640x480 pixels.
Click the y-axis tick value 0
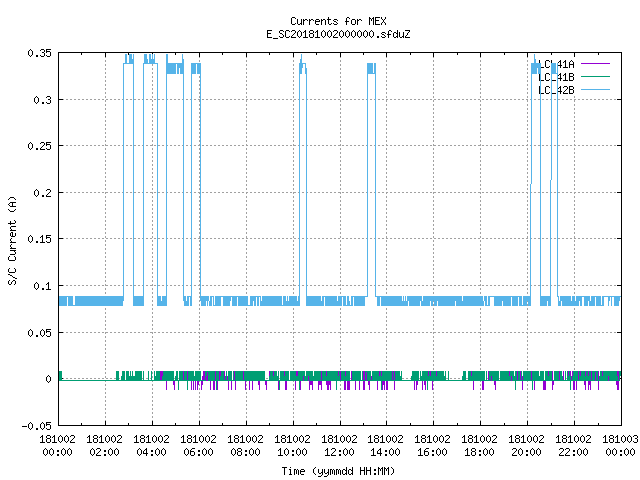(49, 379)
